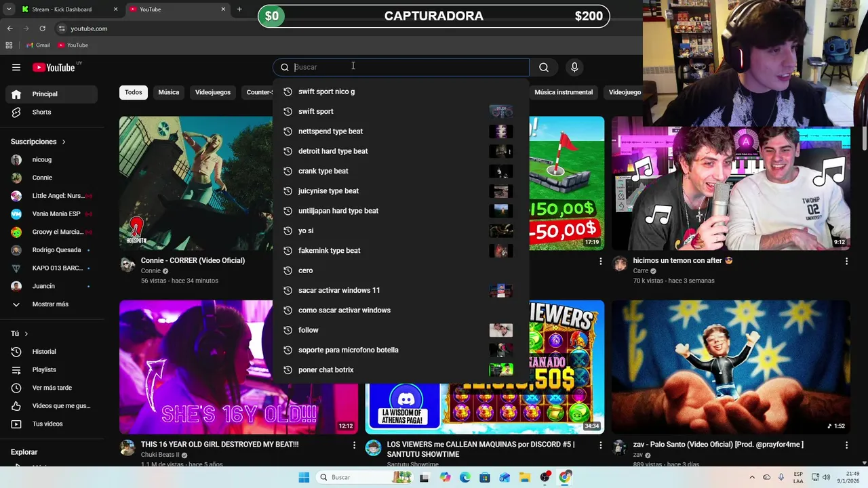Screen dimensions: 868x488
Task: Reload the page in Chrome
Action: pos(42,28)
